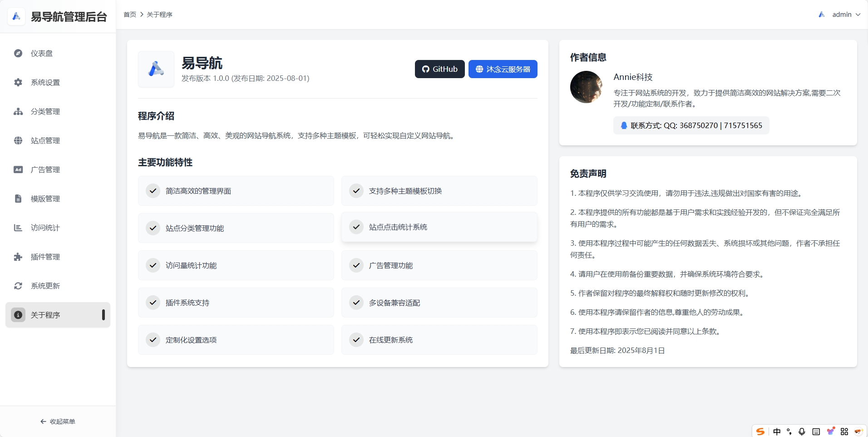Toggle the 在线更新系统 feature checkmark
The width and height of the screenshot is (868, 437).
click(357, 340)
